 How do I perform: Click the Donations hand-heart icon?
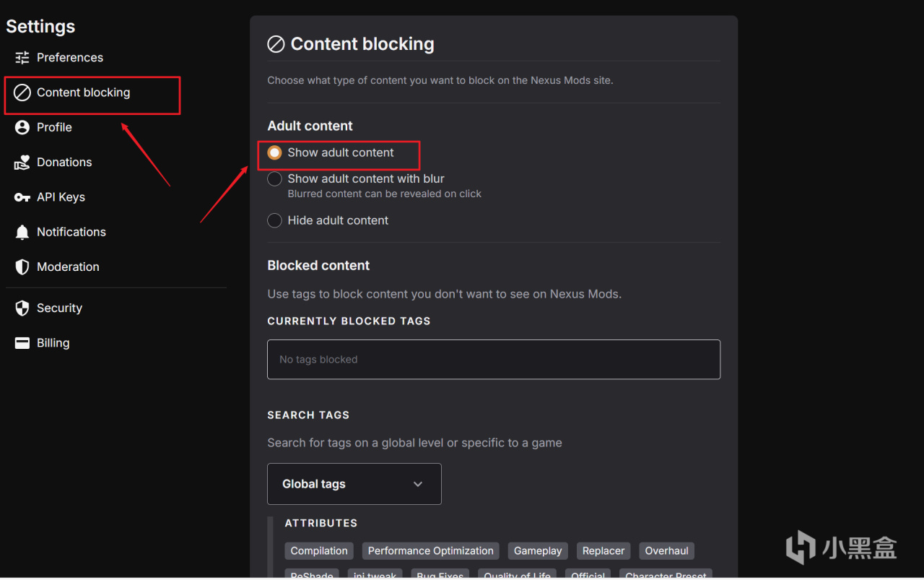(x=22, y=163)
